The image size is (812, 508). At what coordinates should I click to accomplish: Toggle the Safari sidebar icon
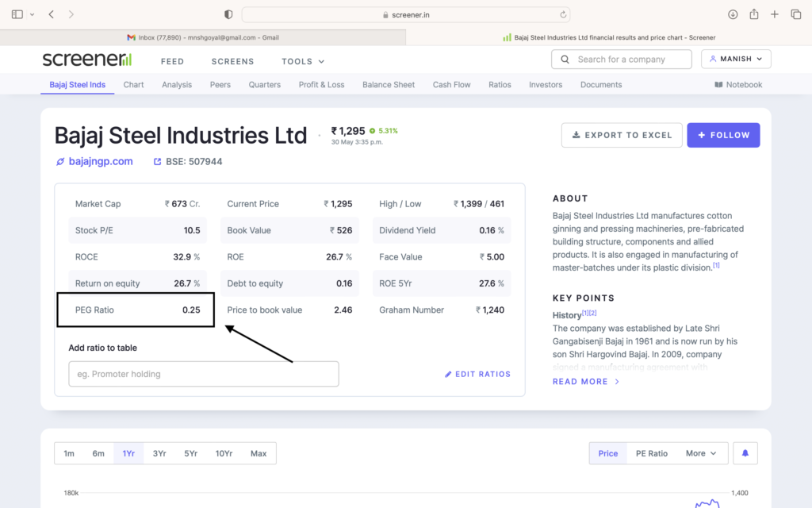pos(17,14)
